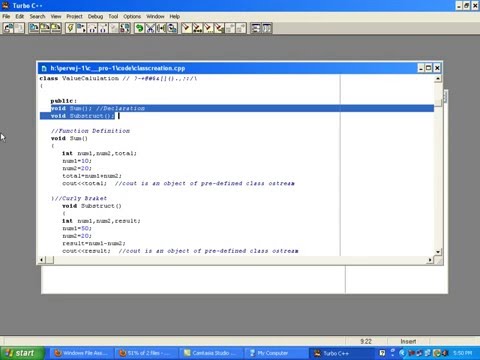This screenshot has height=360, width=480.
Task: Click the down arrow of editor vertical scrollbar
Action: (x=438, y=252)
